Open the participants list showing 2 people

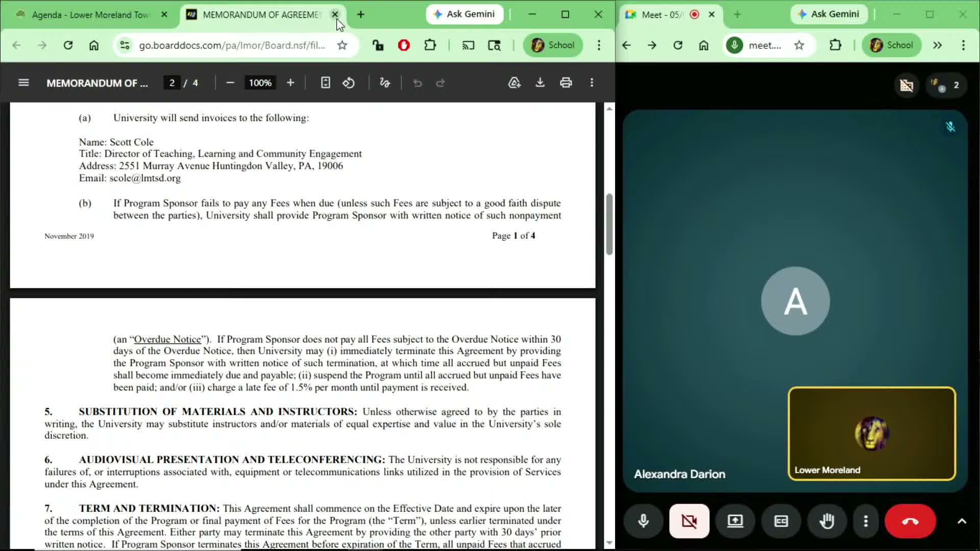coord(946,85)
